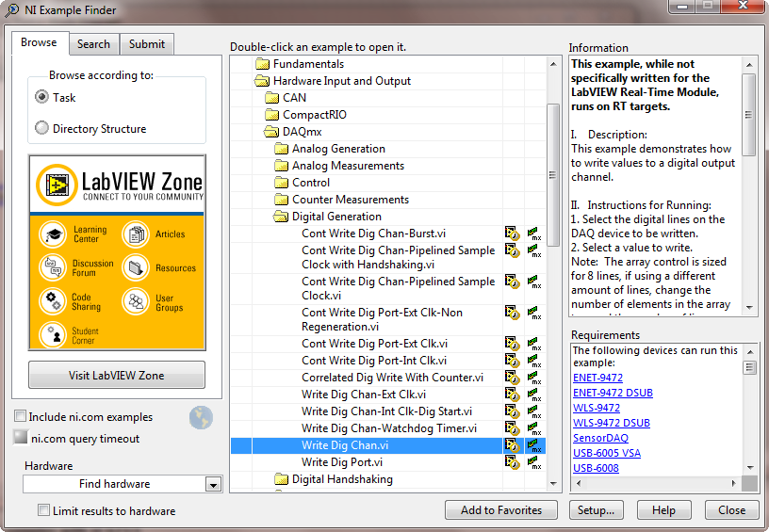Screen dimensions: 769x532
Task: Click the Fundamentals folder icon
Action: [262, 64]
